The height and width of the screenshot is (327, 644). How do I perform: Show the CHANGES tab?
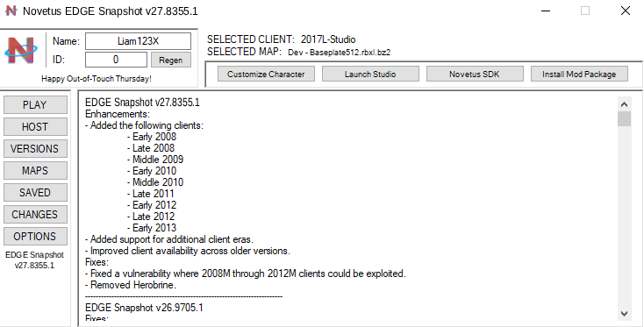pos(35,214)
